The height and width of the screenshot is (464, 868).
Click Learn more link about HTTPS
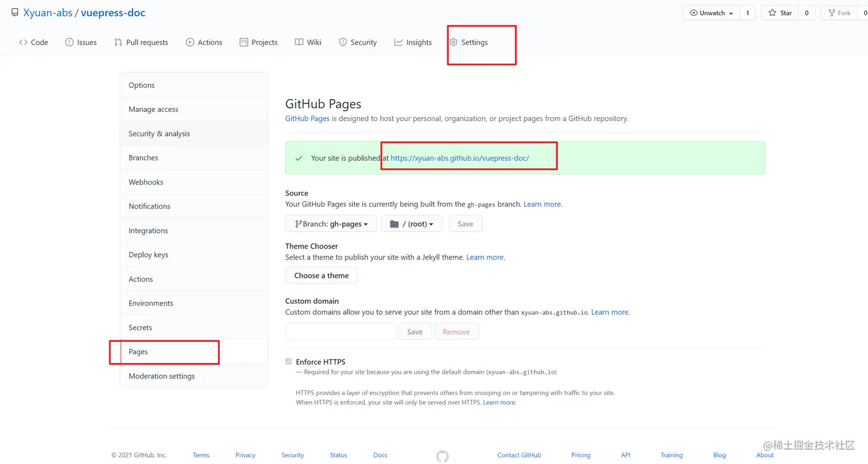499,403
